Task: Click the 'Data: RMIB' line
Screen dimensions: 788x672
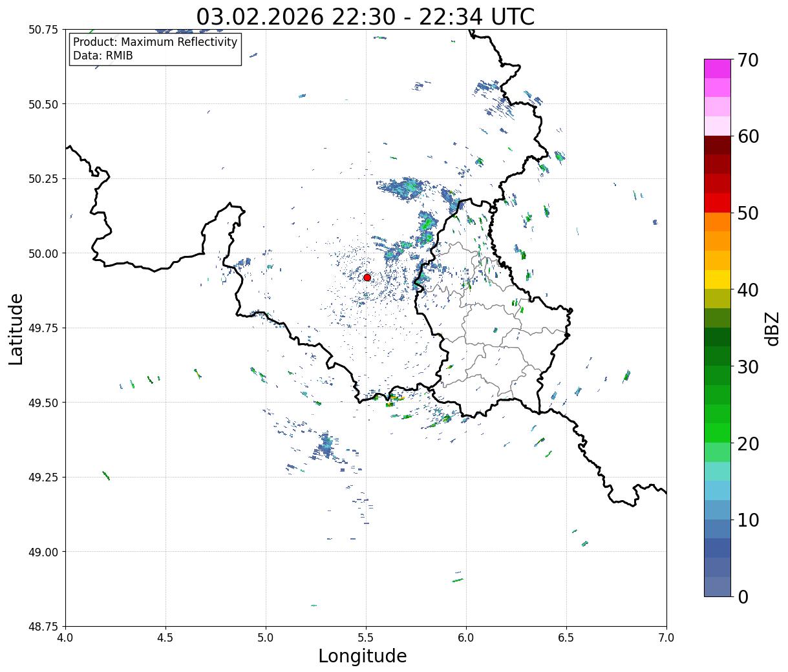Action: [103, 56]
